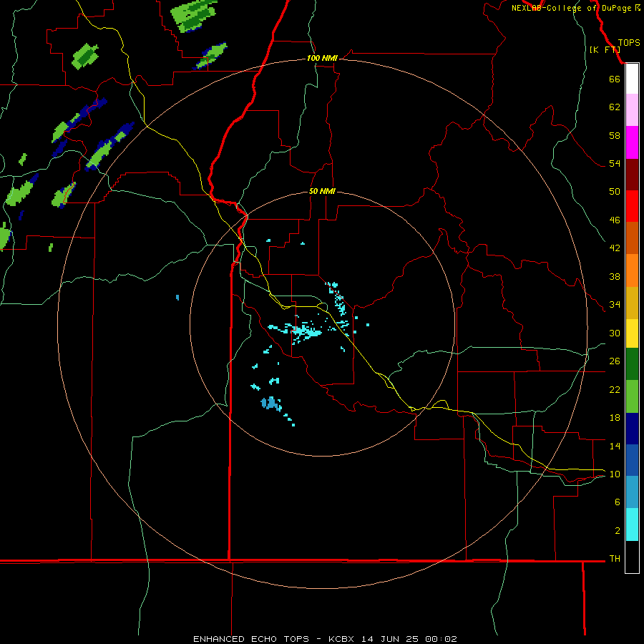The image size is (644, 644).
Task: Click the bright orange legend swatch
Action: coord(632,270)
